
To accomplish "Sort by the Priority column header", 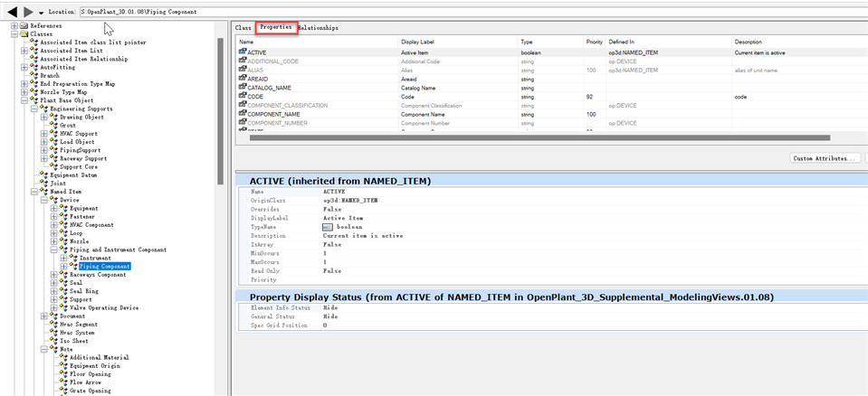I will tap(595, 42).
